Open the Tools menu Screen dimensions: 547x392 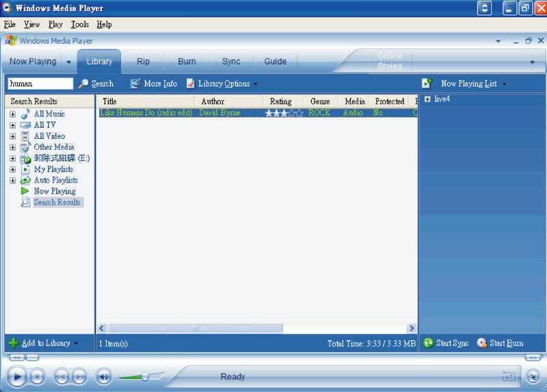[80, 25]
